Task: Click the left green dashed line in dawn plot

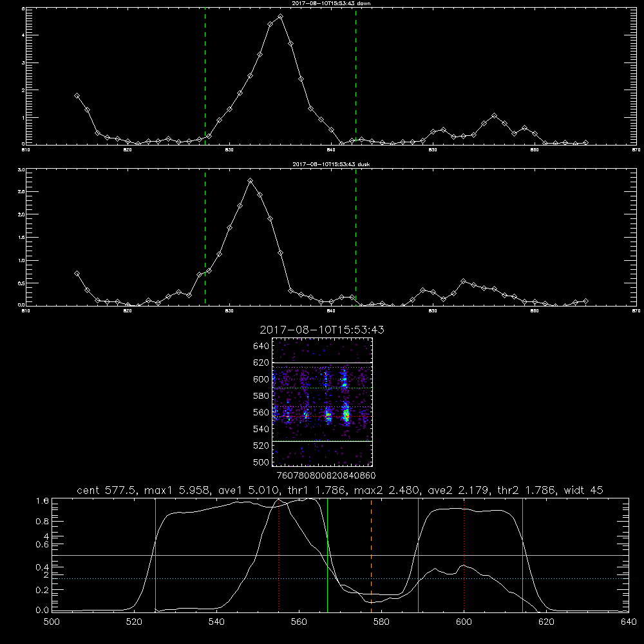Action: coord(205,76)
